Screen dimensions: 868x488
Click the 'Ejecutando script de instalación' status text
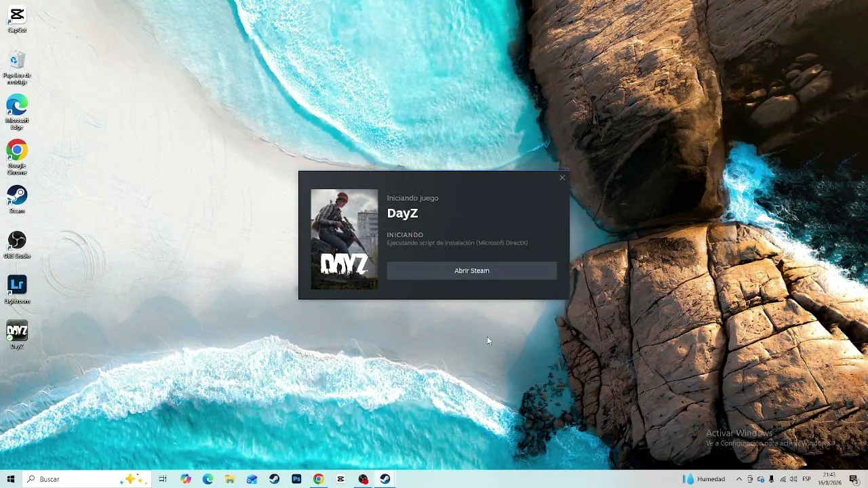click(457, 243)
